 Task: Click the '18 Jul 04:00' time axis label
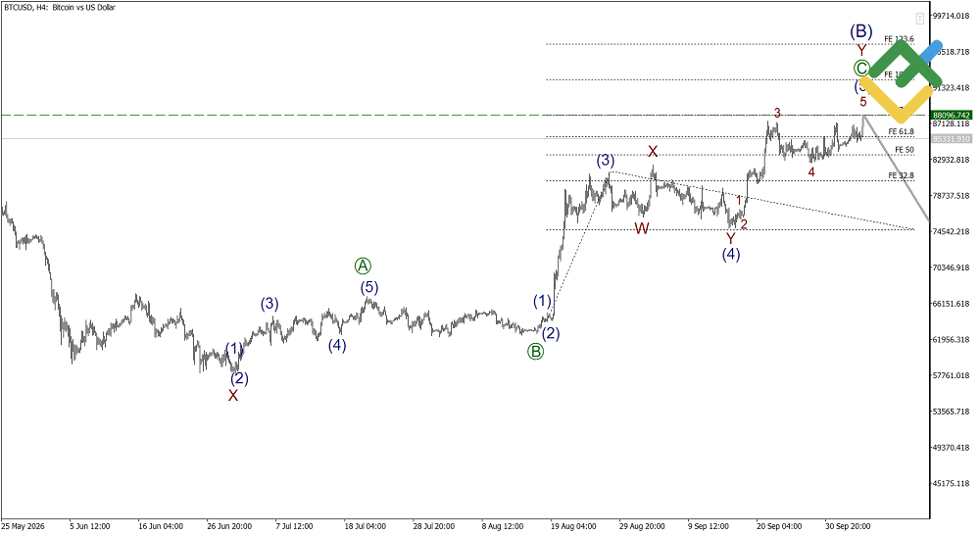pos(365,526)
